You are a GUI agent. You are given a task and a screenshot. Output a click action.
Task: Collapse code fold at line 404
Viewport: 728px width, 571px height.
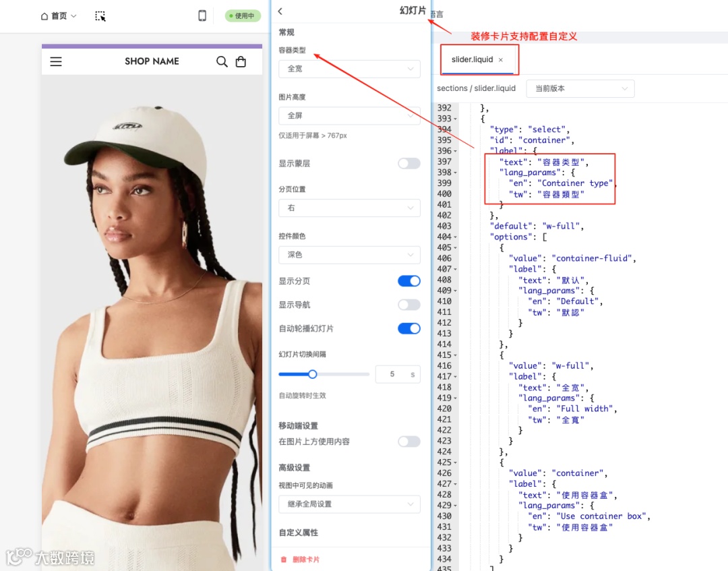pyautogui.click(x=455, y=237)
